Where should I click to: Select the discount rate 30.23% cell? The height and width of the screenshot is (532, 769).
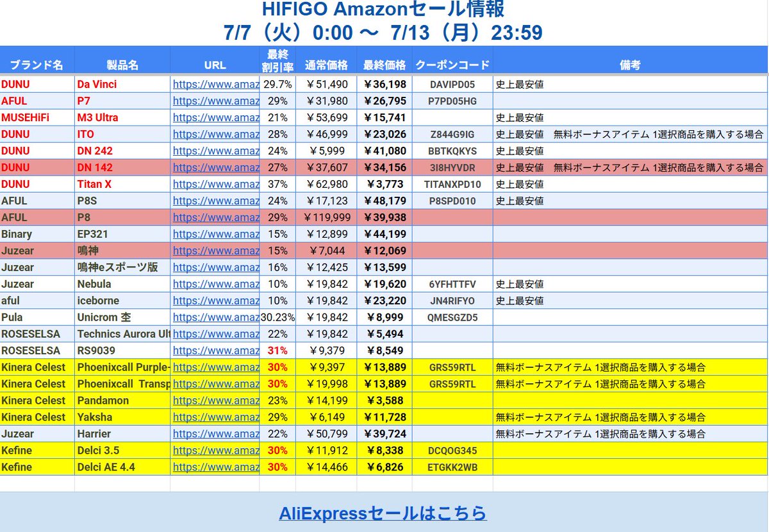point(277,317)
